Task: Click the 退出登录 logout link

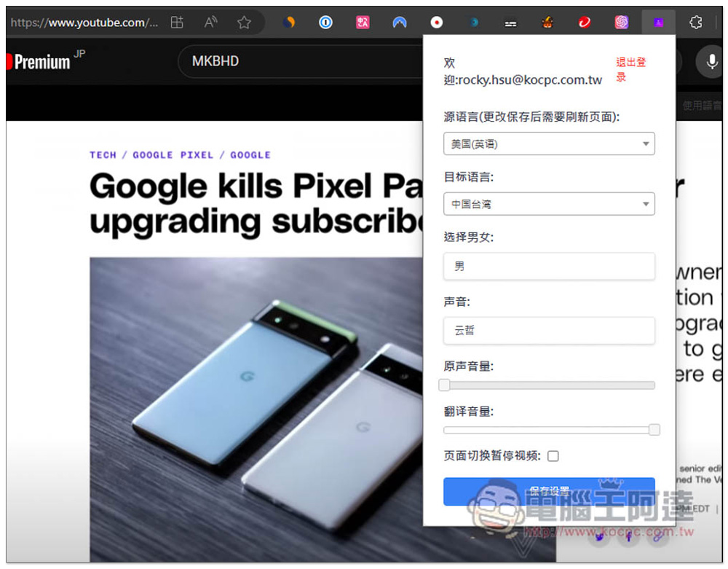Action: point(630,69)
